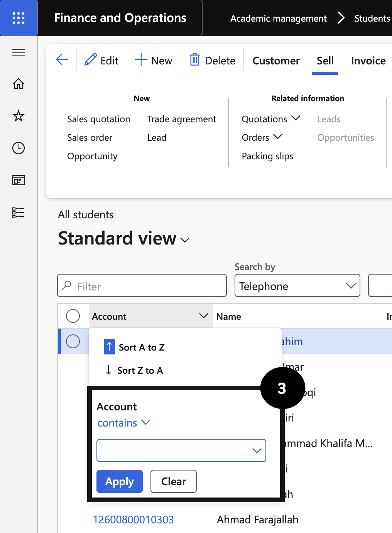Click the Delete trash button

[x=212, y=60]
